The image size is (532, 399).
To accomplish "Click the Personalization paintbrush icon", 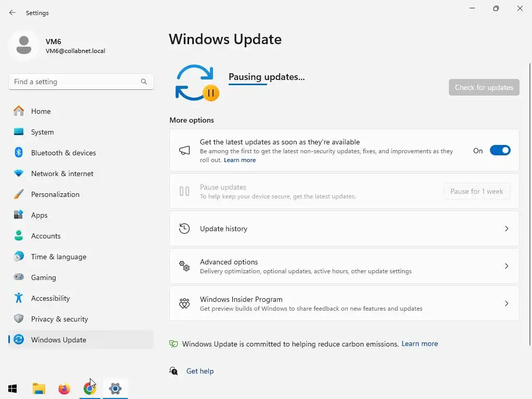I will coord(19,194).
